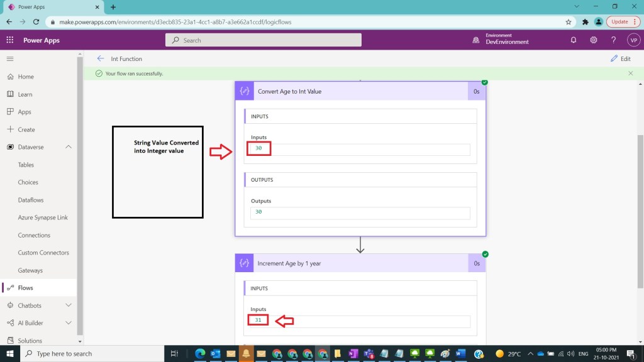Image resolution: width=644 pixels, height=362 pixels.
Task: Click the back arrow beside Int Function
Action: (x=101, y=58)
